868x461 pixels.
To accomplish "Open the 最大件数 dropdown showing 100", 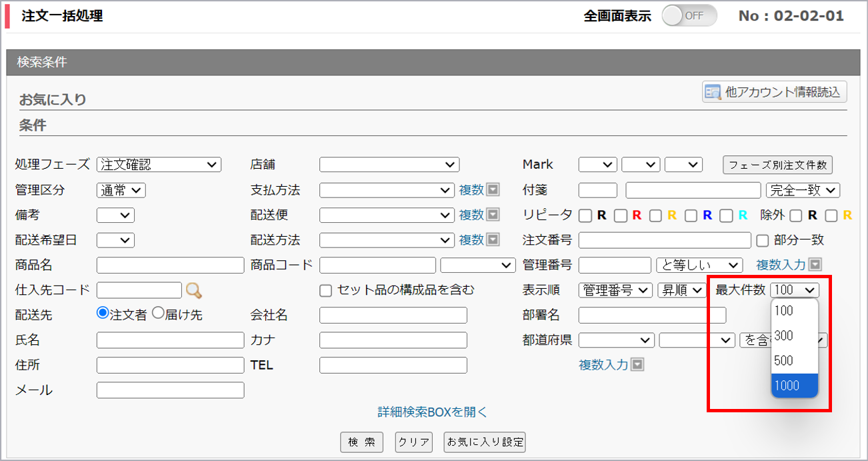I will (x=795, y=290).
